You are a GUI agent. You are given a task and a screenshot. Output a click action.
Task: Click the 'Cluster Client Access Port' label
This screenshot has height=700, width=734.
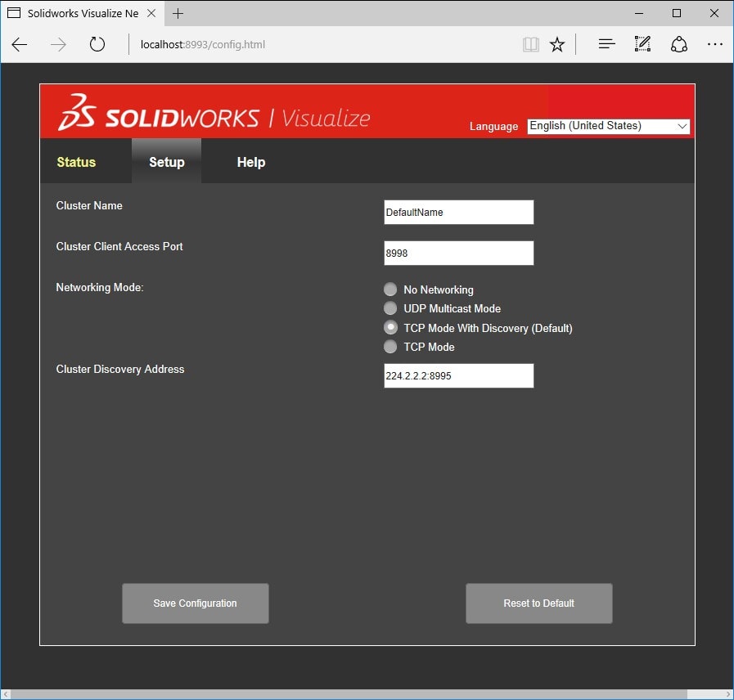point(119,247)
